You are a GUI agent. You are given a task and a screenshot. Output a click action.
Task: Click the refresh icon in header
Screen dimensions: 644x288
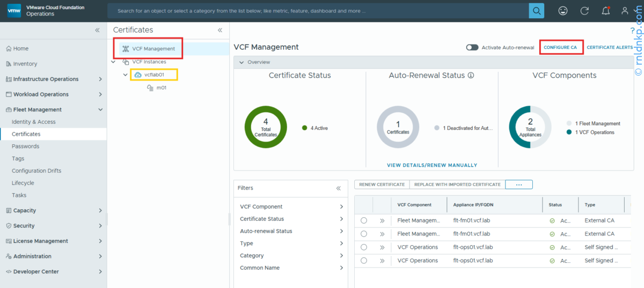point(584,11)
